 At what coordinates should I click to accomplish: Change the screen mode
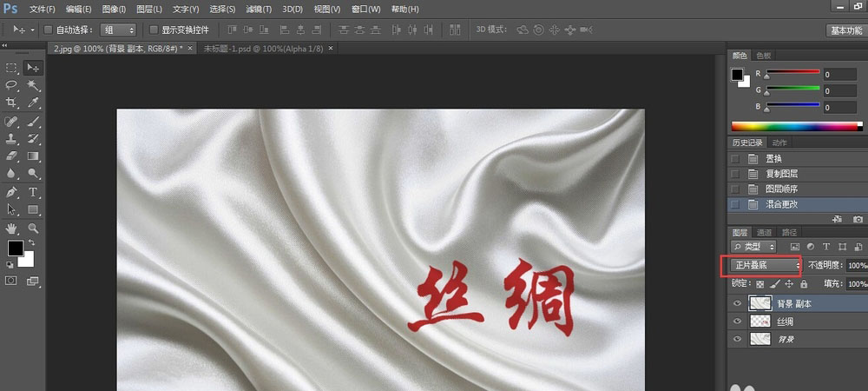[x=33, y=281]
